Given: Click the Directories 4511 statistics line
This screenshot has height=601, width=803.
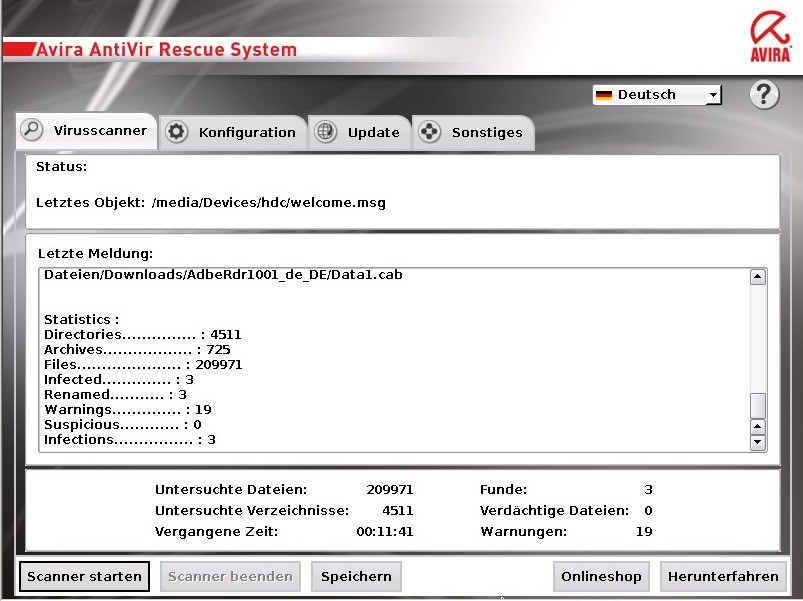Looking at the screenshot, I should point(142,335).
